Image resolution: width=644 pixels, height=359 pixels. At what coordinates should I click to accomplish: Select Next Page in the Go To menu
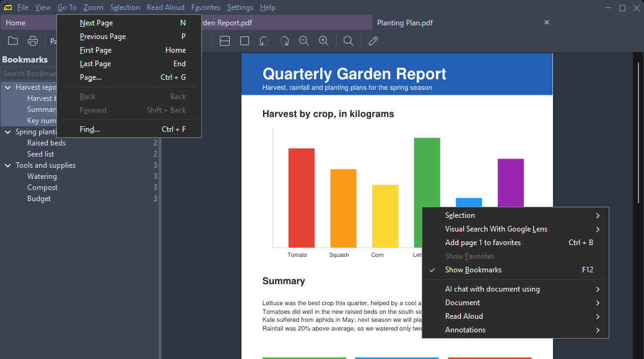click(x=129, y=22)
